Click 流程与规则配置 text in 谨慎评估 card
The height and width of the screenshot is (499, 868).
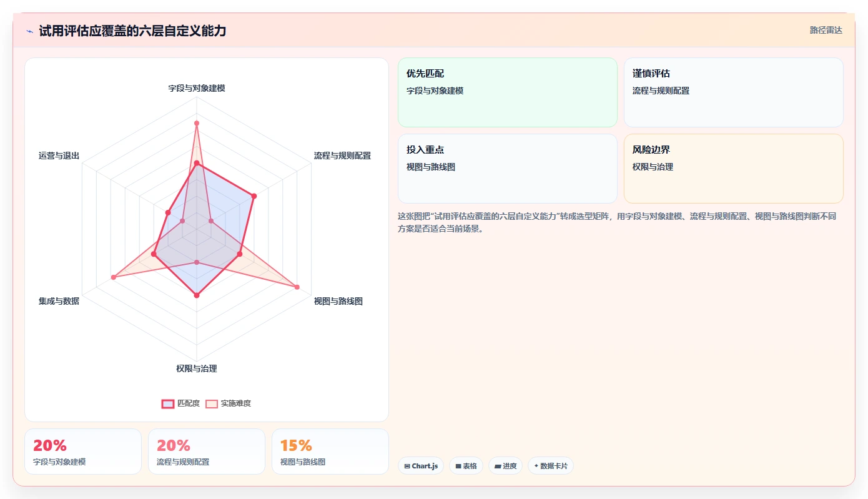[661, 91]
